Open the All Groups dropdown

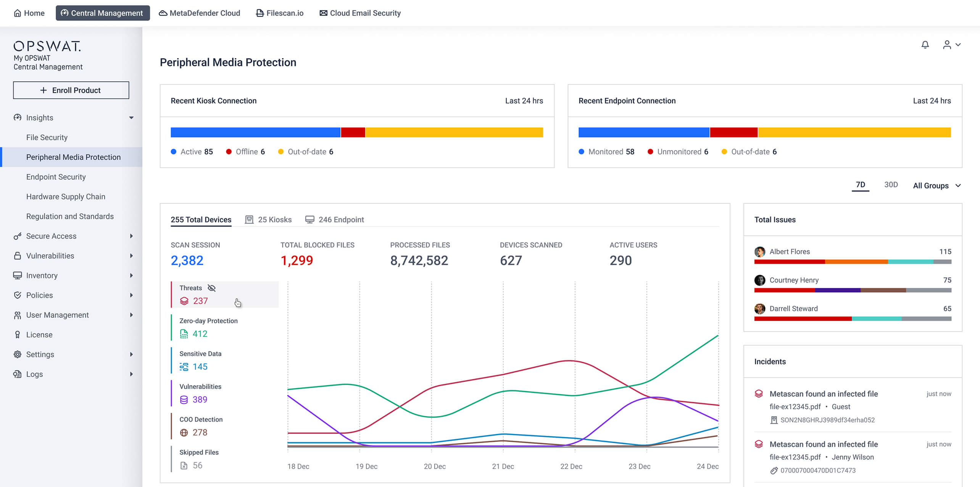tap(936, 186)
